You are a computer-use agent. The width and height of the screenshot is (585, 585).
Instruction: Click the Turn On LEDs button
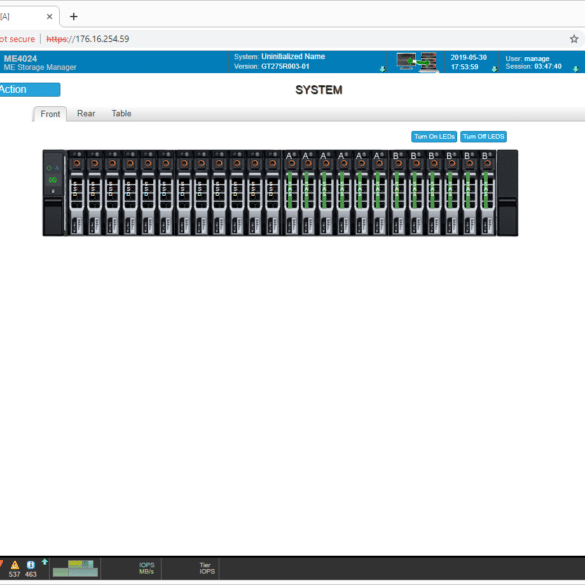[x=434, y=137]
